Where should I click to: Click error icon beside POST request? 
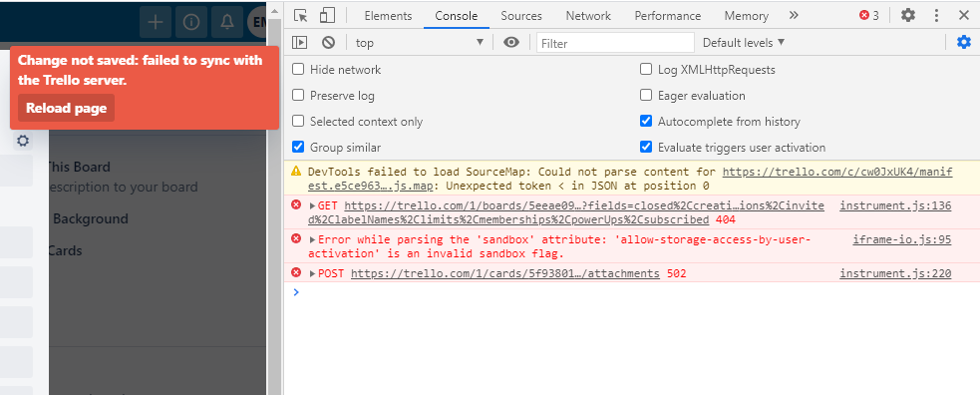coord(296,272)
